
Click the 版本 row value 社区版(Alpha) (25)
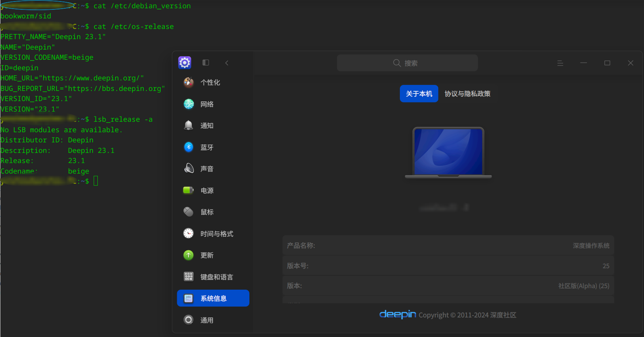(x=584, y=286)
